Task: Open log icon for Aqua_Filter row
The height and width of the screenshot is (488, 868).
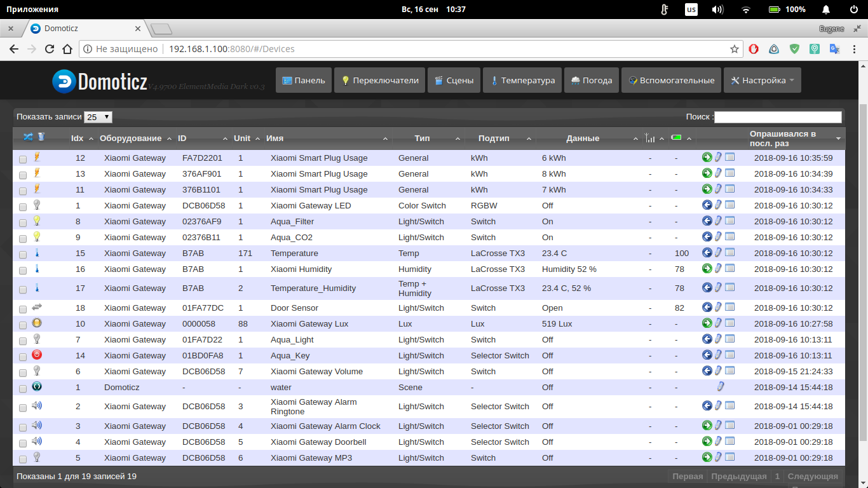Action: coord(729,220)
